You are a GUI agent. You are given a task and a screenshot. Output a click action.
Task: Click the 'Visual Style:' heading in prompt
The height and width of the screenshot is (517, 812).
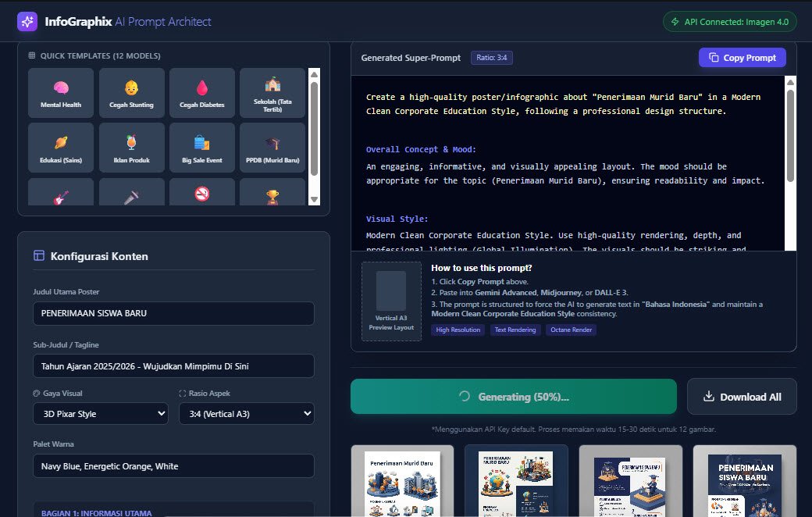pos(397,219)
